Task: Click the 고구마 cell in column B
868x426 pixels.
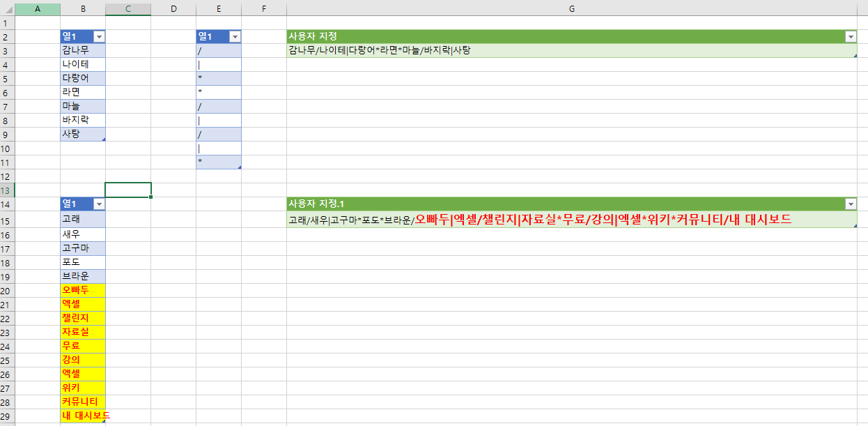Action: [82, 248]
